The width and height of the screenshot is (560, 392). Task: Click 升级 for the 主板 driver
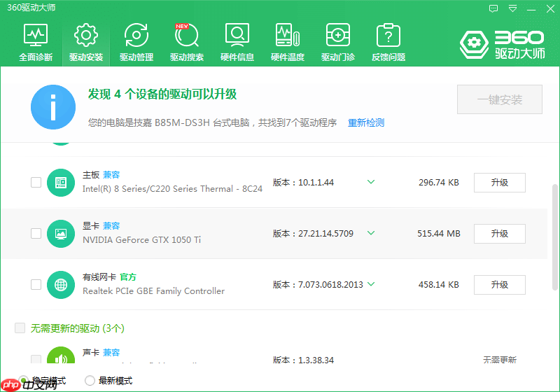[x=500, y=183]
